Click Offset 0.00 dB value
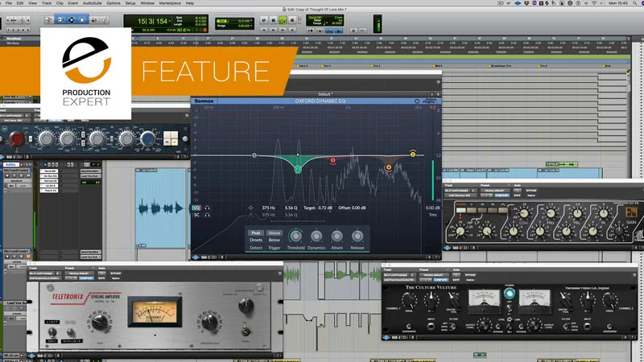Image resolution: width=644 pixels, height=362 pixels. pyautogui.click(x=352, y=208)
